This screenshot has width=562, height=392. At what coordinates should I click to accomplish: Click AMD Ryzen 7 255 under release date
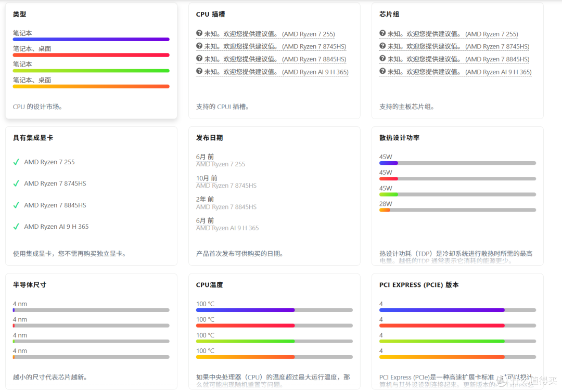221,164
